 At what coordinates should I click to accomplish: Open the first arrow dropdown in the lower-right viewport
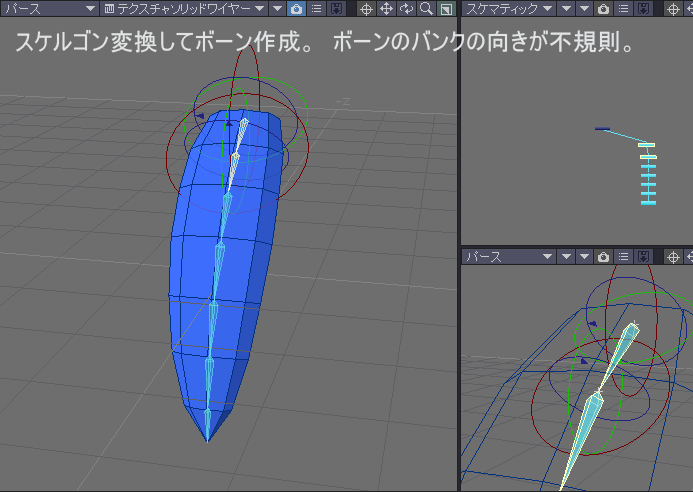pyautogui.click(x=566, y=256)
